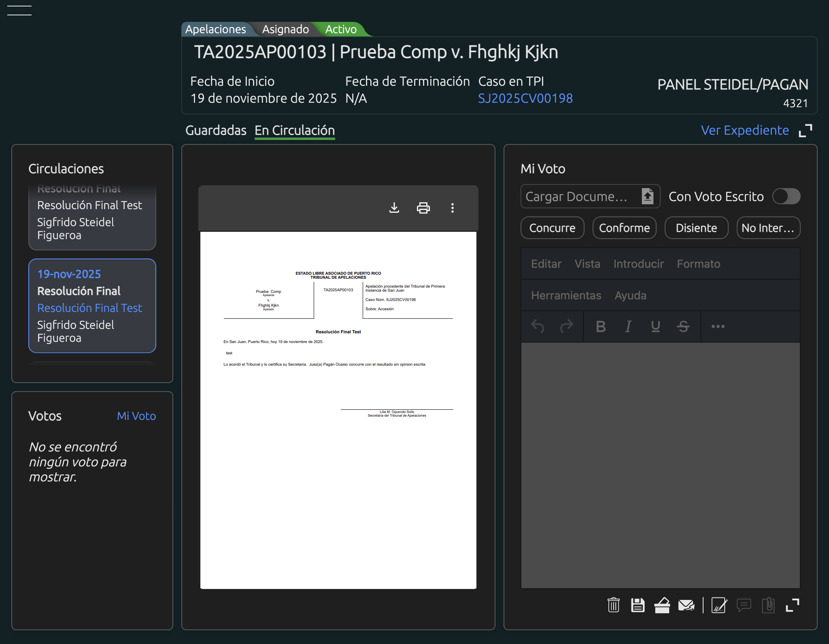The width and height of the screenshot is (829, 644).
Task: Open the hamburger navigation menu
Action: point(19,11)
